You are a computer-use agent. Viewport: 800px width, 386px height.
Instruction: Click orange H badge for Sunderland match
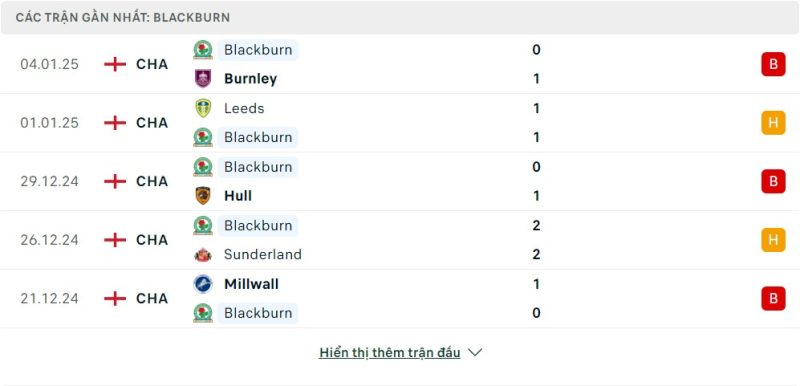(x=773, y=240)
